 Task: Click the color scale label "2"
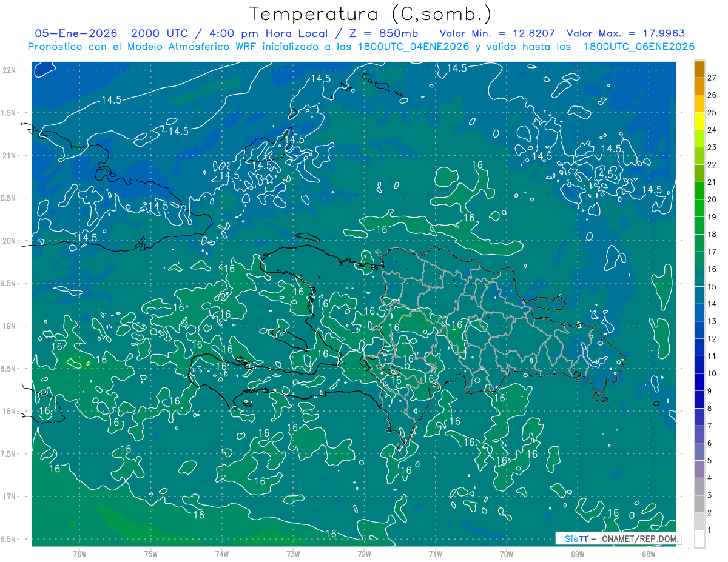click(709, 513)
